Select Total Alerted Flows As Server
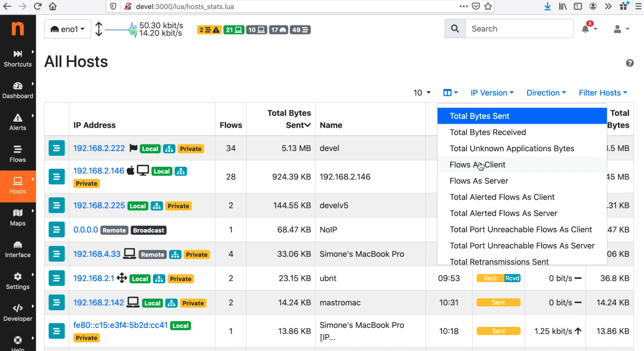The image size is (644, 351). point(522,213)
